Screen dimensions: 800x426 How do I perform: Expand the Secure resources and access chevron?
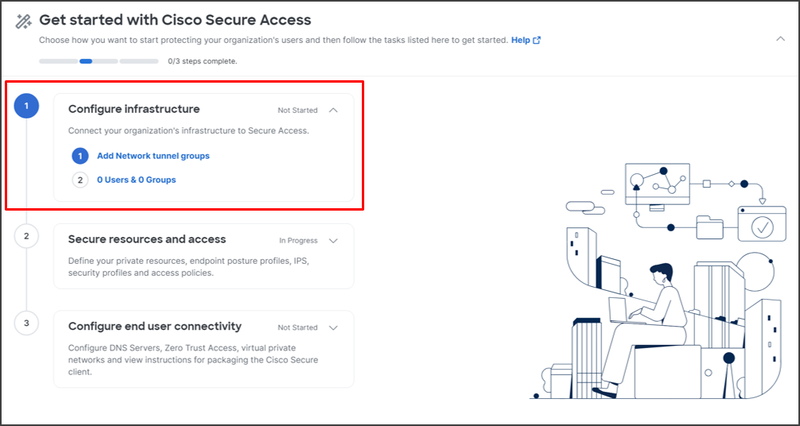(x=334, y=241)
